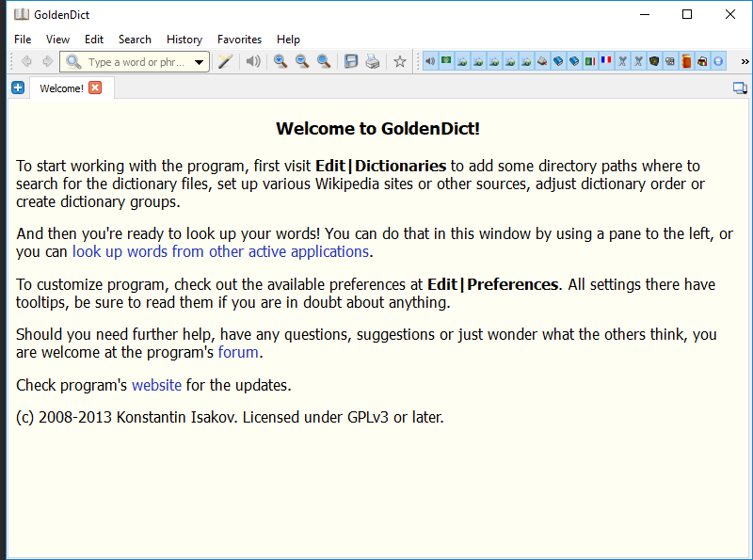Screen dimensions: 753x560
Task: Click the forum link
Action: coord(238,352)
